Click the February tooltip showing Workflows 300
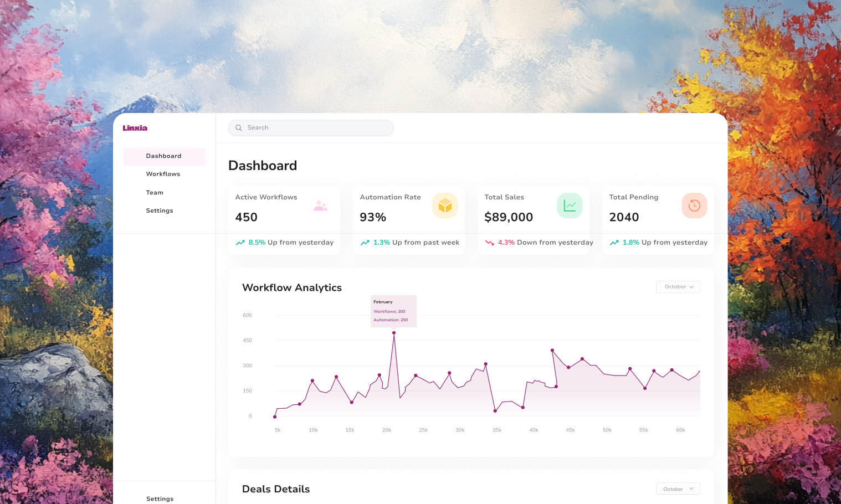The image size is (841, 504). [x=393, y=311]
